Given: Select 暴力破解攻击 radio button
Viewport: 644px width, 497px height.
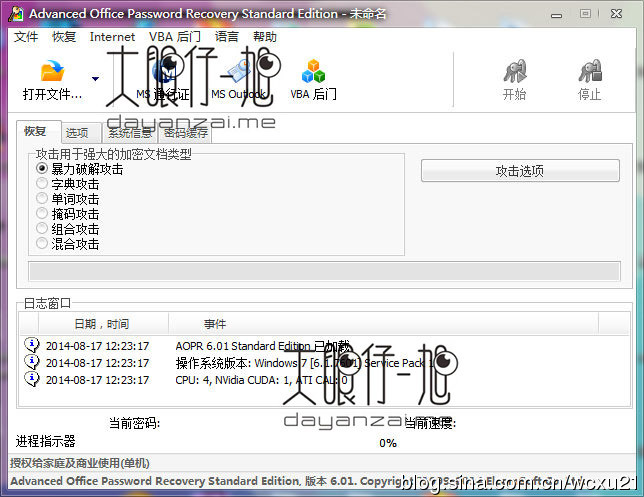Looking at the screenshot, I should coord(42,168).
